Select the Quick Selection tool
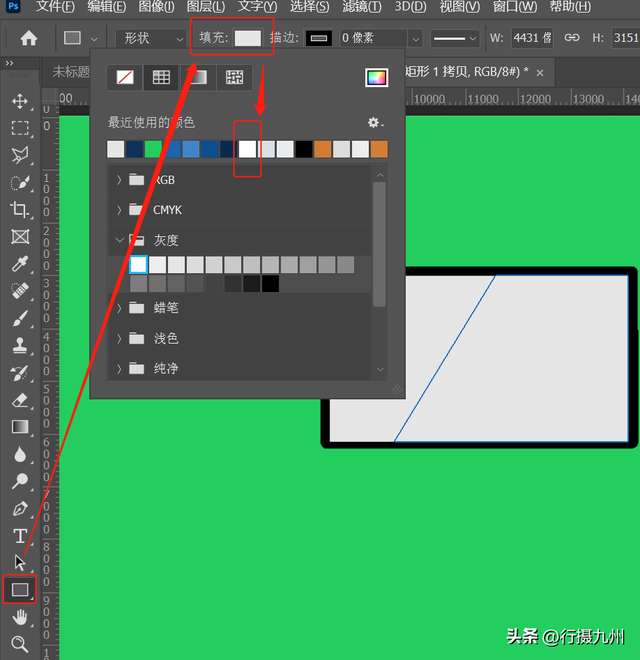 20,183
